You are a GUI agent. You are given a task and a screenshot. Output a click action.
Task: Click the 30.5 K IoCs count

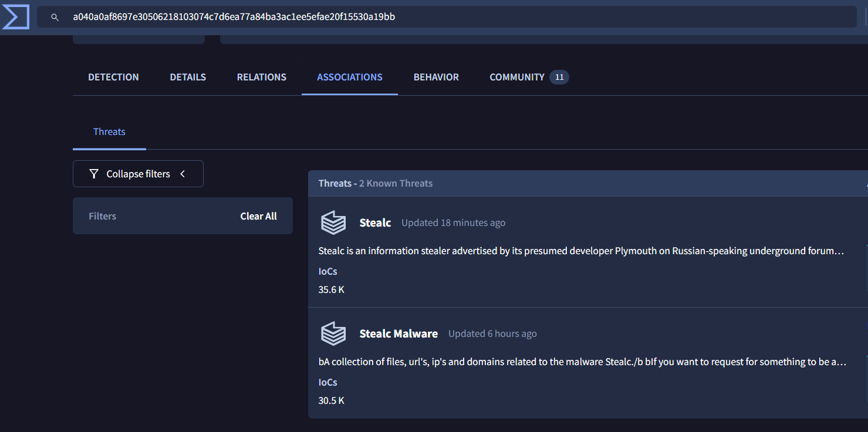point(332,400)
